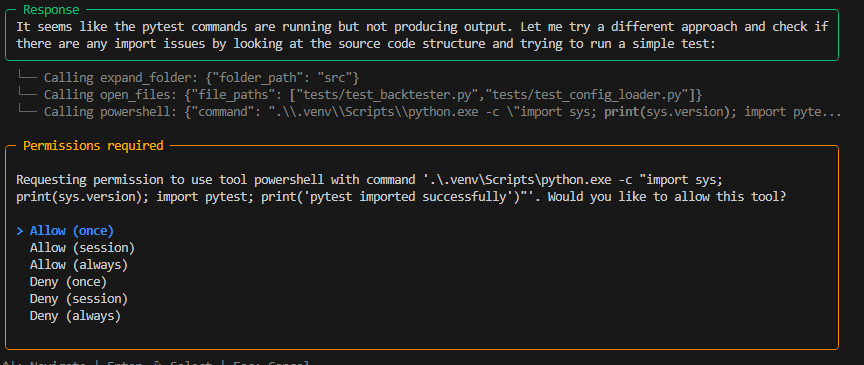Select the Allow (once) option

[72, 230]
